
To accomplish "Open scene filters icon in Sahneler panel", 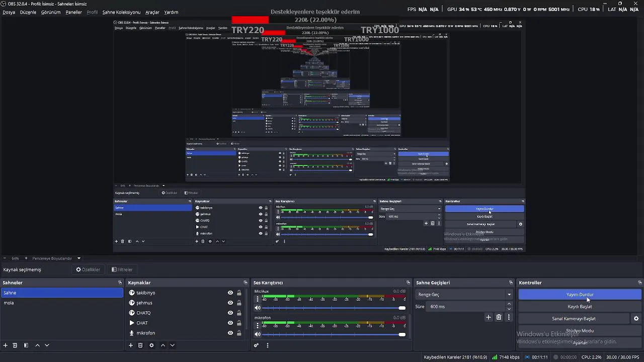I will click(26, 345).
